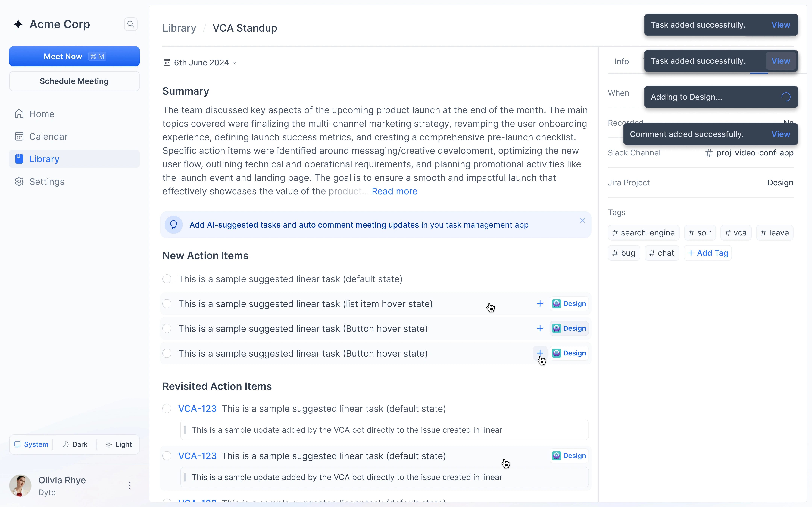Click plus icon for list item hover task

(x=540, y=304)
